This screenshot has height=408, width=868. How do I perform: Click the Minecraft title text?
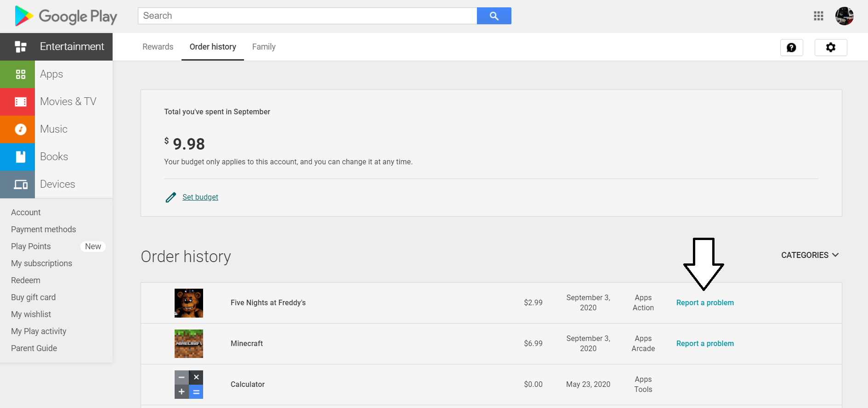click(247, 344)
